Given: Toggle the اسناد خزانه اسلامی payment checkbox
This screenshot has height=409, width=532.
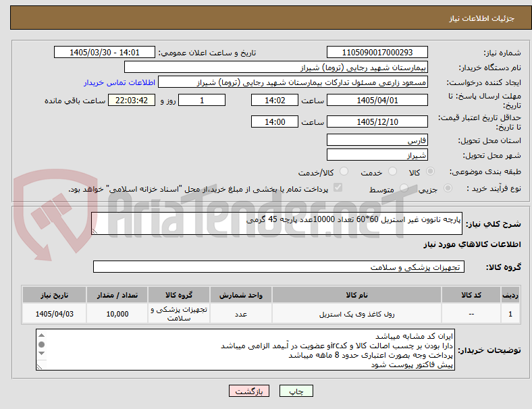Looking at the screenshot, I should pyautogui.click(x=338, y=188).
